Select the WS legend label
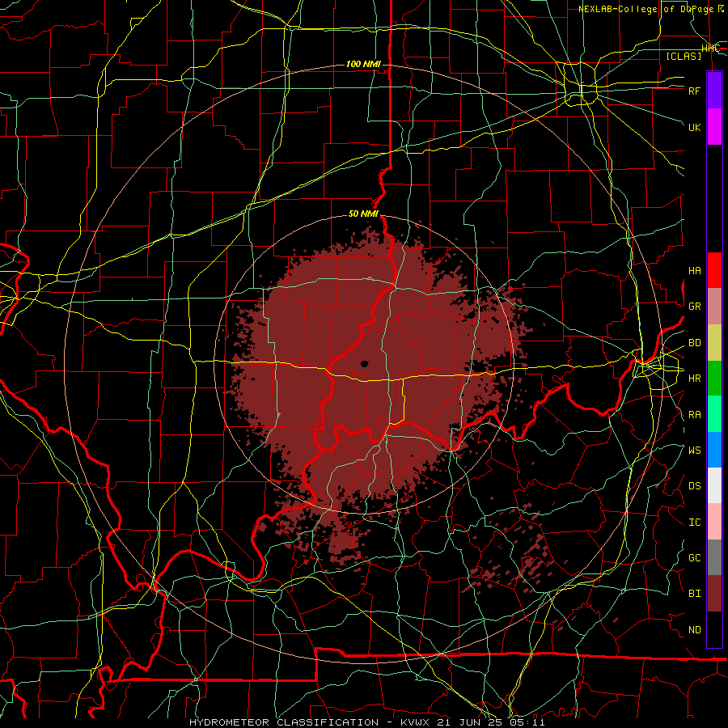The height and width of the screenshot is (728, 728). click(695, 451)
